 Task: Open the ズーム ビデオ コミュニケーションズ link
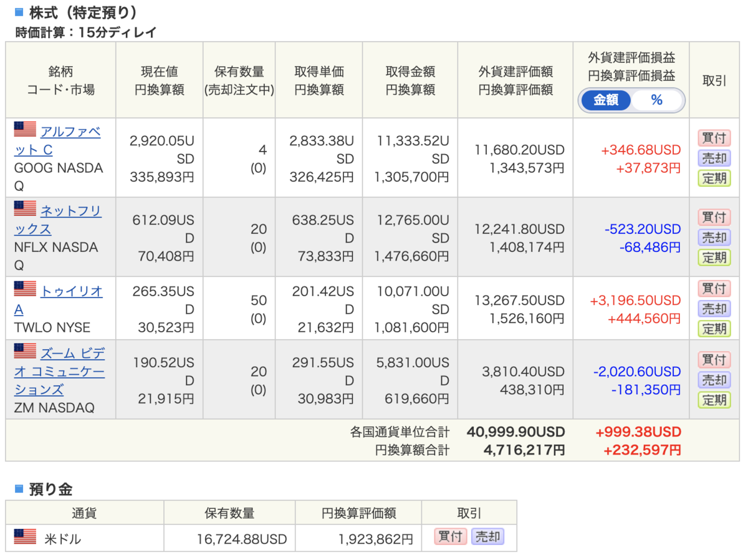60,372
